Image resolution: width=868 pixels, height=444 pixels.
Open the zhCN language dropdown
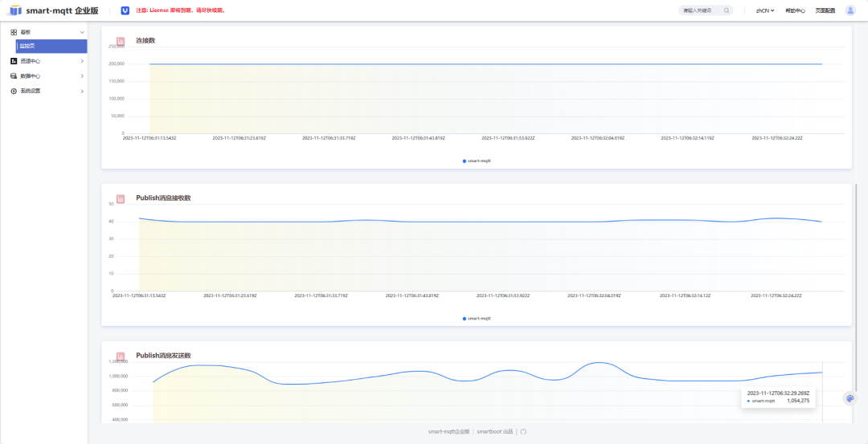(x=765, y=10)
